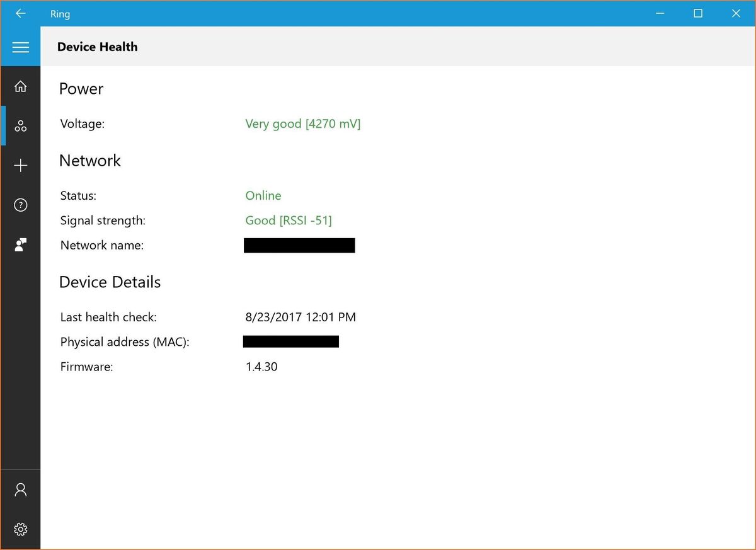Screen dimensions: 756x550
Task: Click the last health check timestamp
Action: (x=301, y=317)
